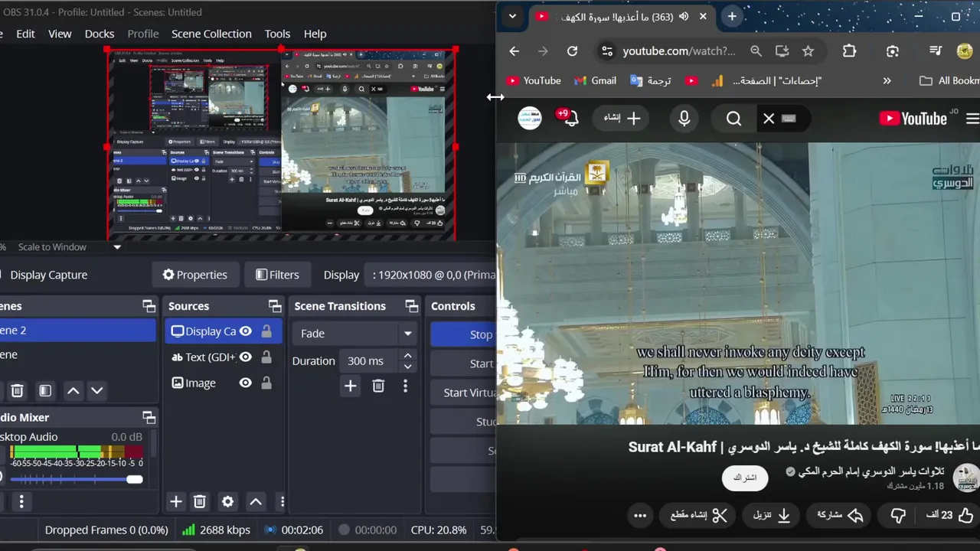This screenshot has height=551, width=980.
Task: Delete selected source with trash icon
Action: [200, 502]
